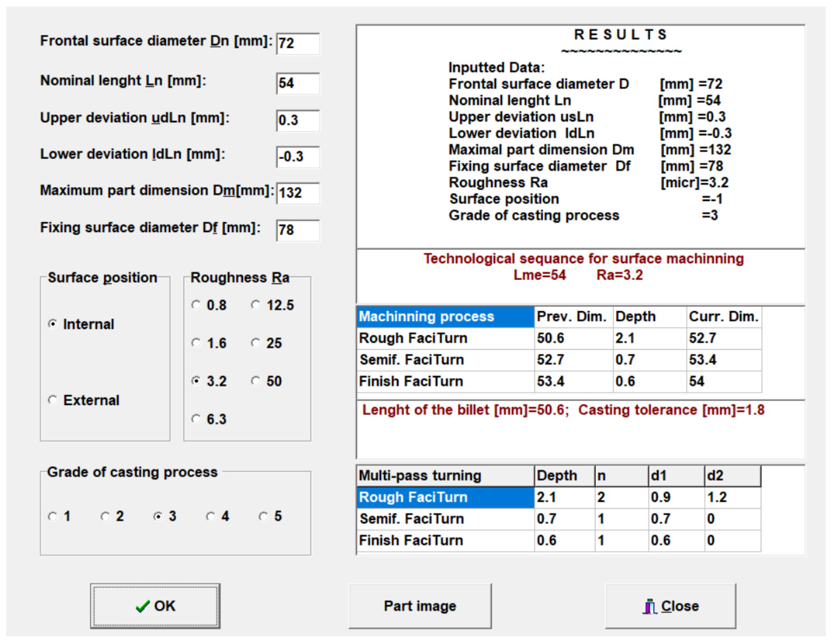Click the OK button with the green checkmark
832x644 pixels.
coord(155,606)
